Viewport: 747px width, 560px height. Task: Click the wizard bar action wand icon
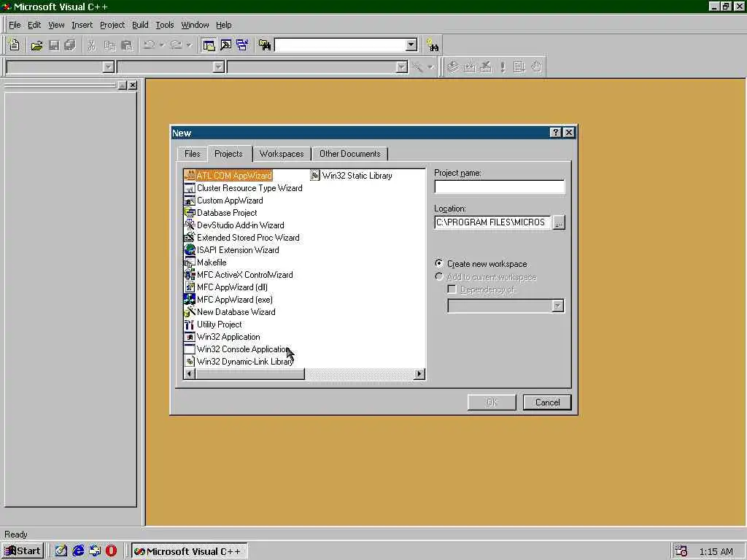pos(418,66)
